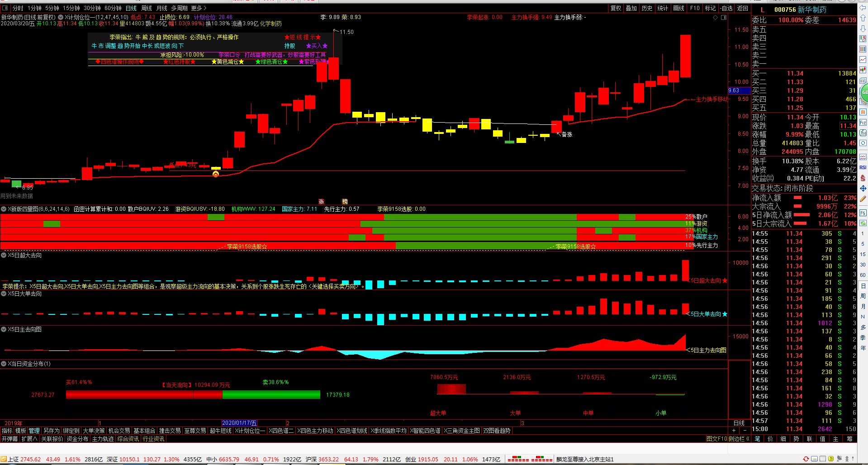Click the diamond icon atop main chart

715,17
